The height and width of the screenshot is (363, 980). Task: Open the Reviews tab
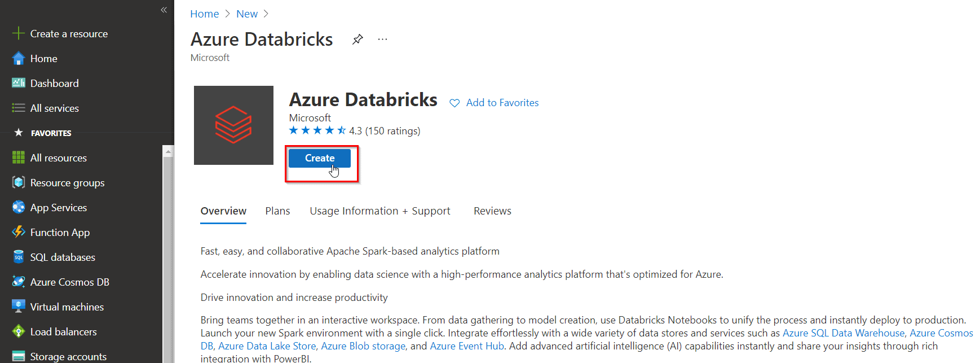coord(492,211)
